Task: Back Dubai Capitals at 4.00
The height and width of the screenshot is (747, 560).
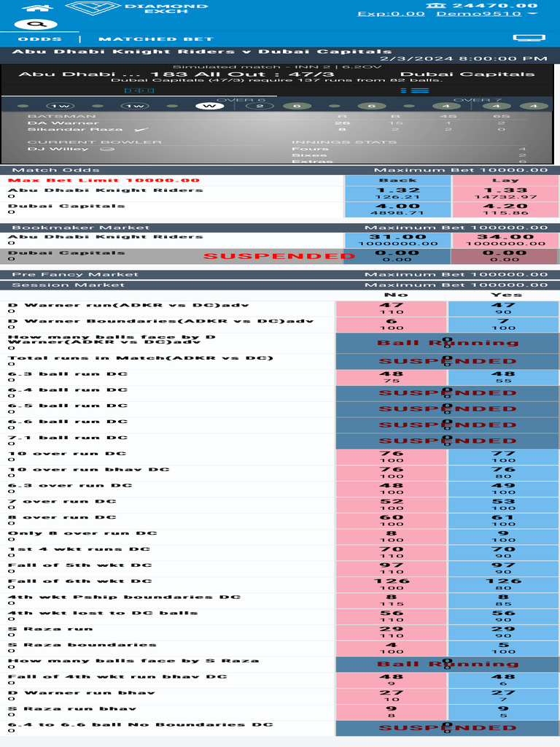Action: click(397, 209)
